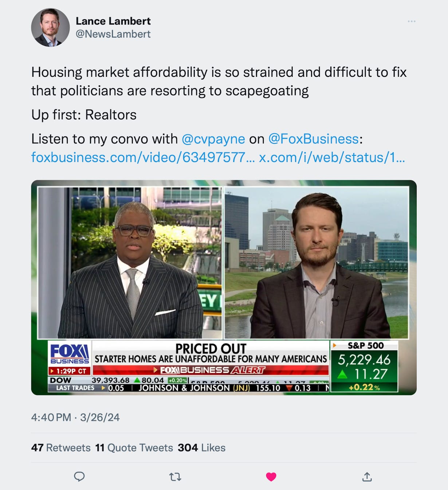Click the Fox Business logo in the thumbnail

point(69,354)
